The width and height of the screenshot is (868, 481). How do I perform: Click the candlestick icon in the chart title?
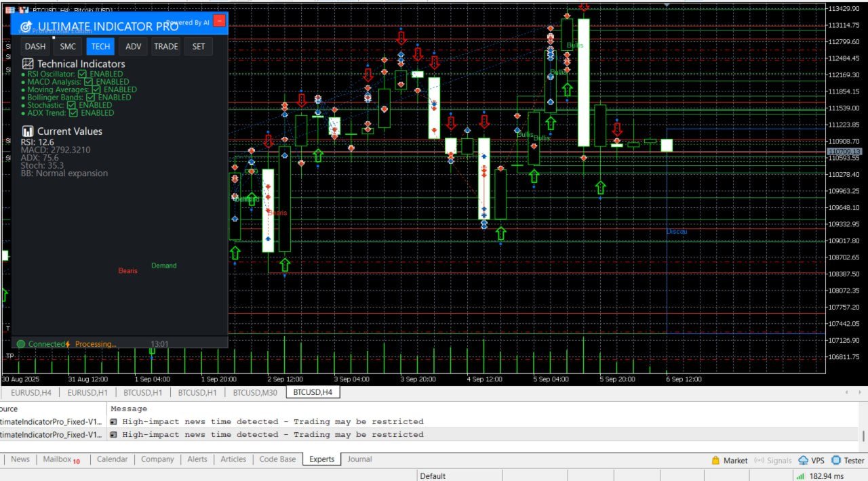click(24, 11)
